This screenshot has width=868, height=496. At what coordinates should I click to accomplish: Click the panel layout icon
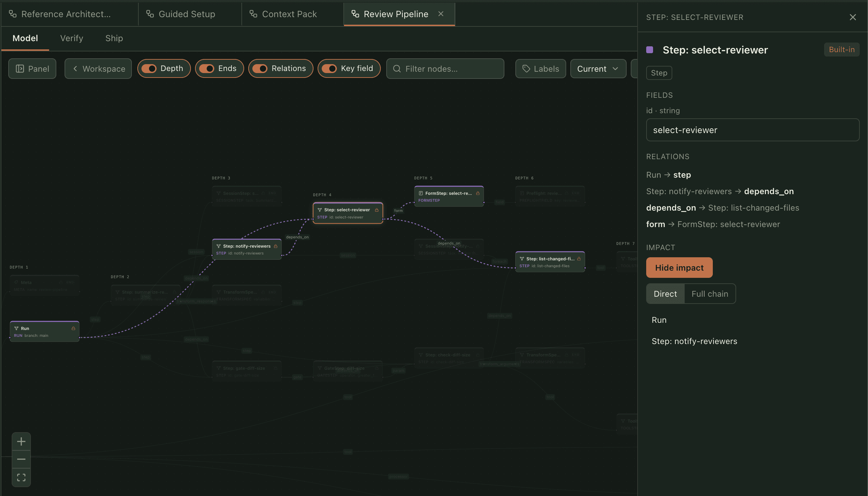20,69
